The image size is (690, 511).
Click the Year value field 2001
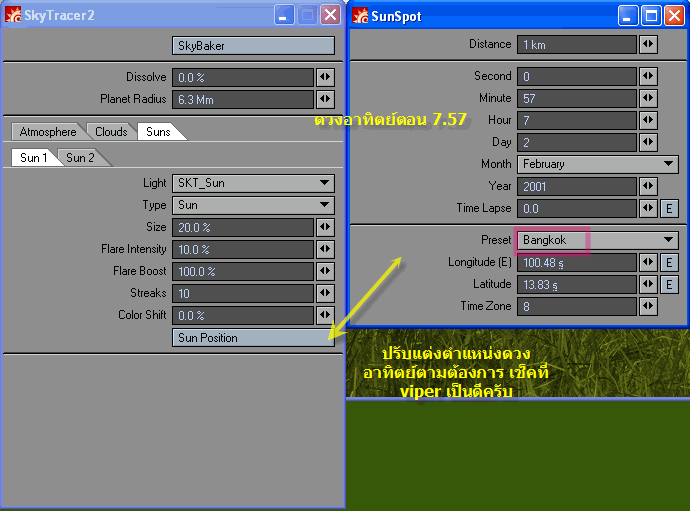pyautogui.click(x=577, y=187)
